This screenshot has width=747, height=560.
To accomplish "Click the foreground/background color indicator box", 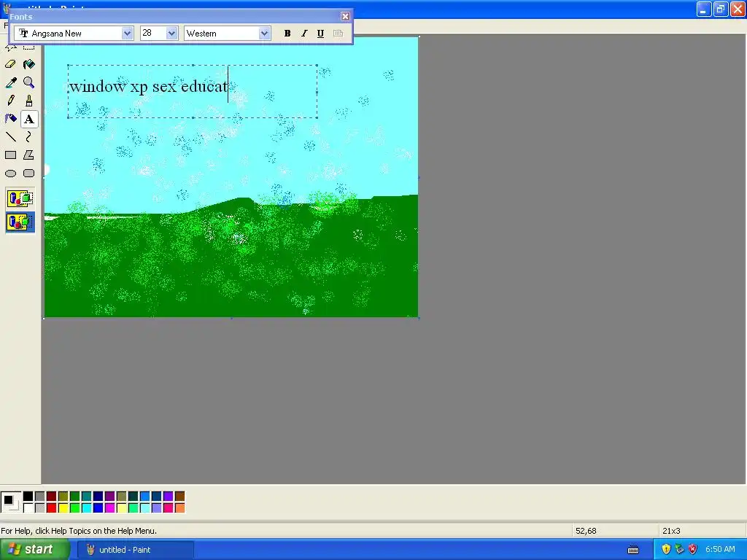I will (11, 502).
